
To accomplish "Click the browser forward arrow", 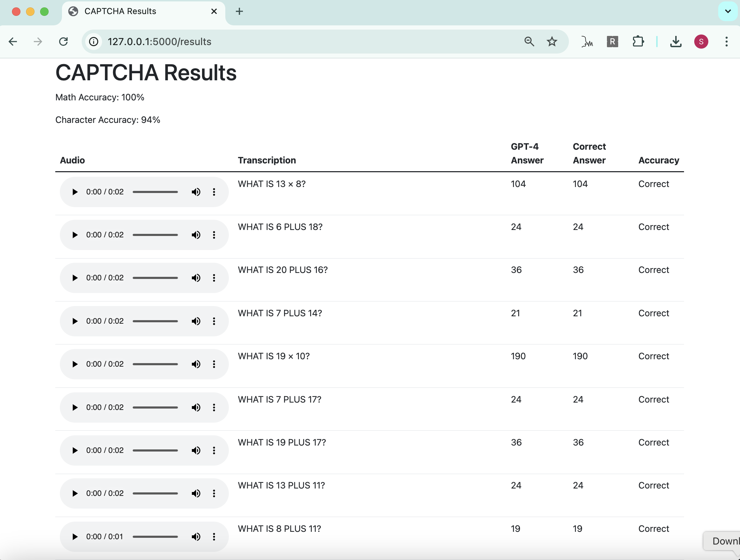I will pos(38,42).
